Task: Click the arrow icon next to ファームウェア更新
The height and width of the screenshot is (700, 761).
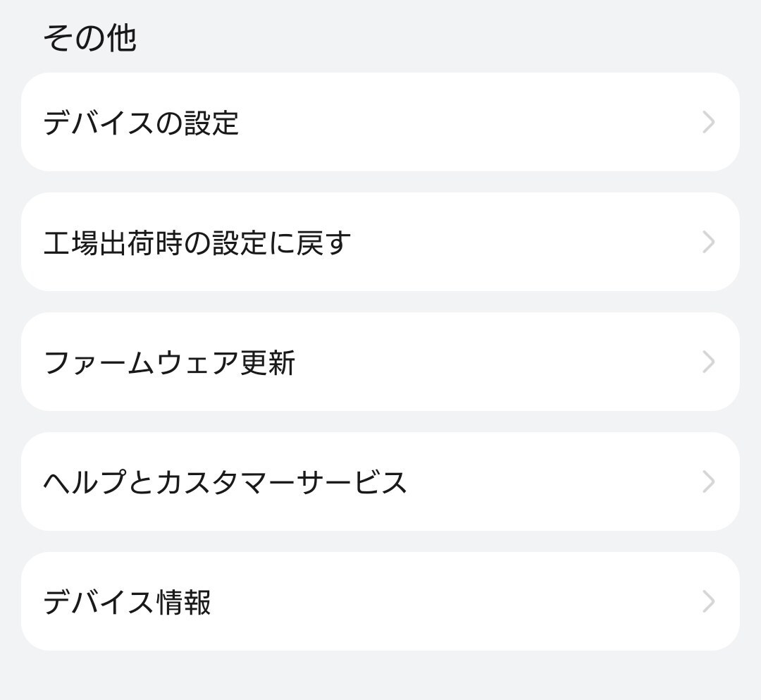Action: pos(709,362)
